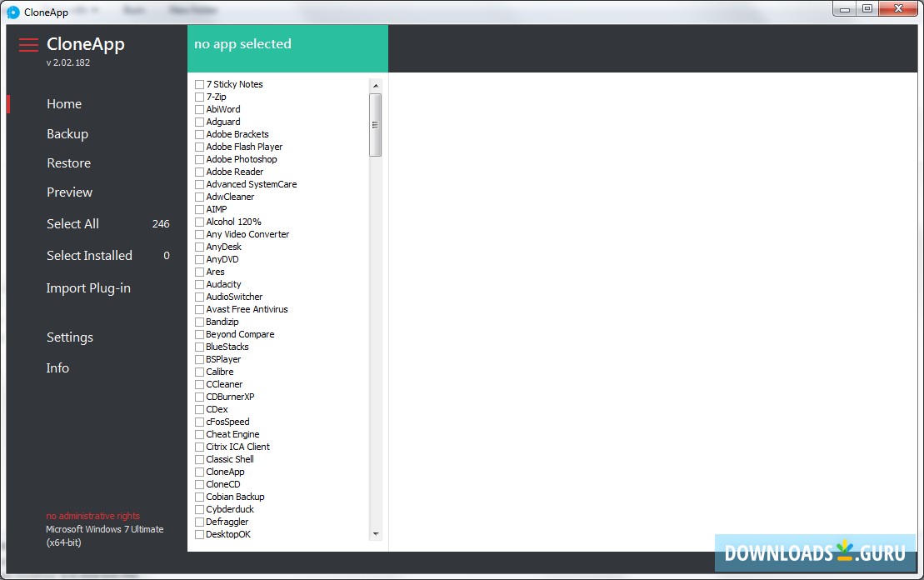Click Select All apps
The image size is (924, 580).
[72, 224]
